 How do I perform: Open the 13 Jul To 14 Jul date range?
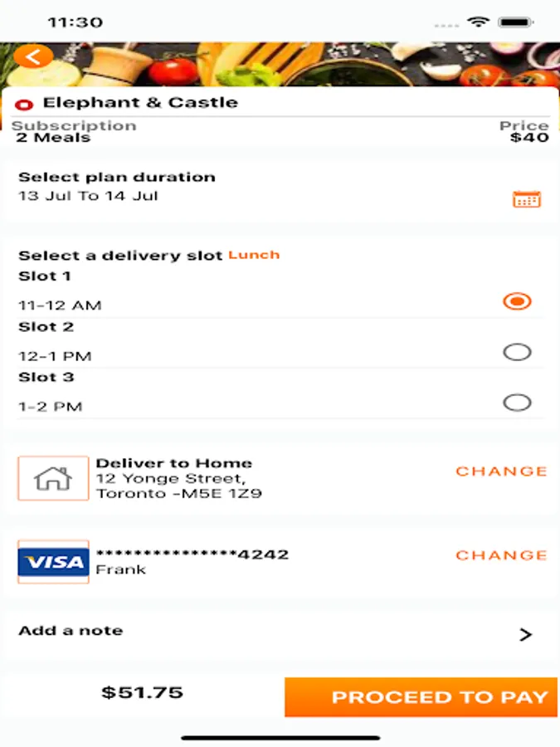click(x=88, y=197)
